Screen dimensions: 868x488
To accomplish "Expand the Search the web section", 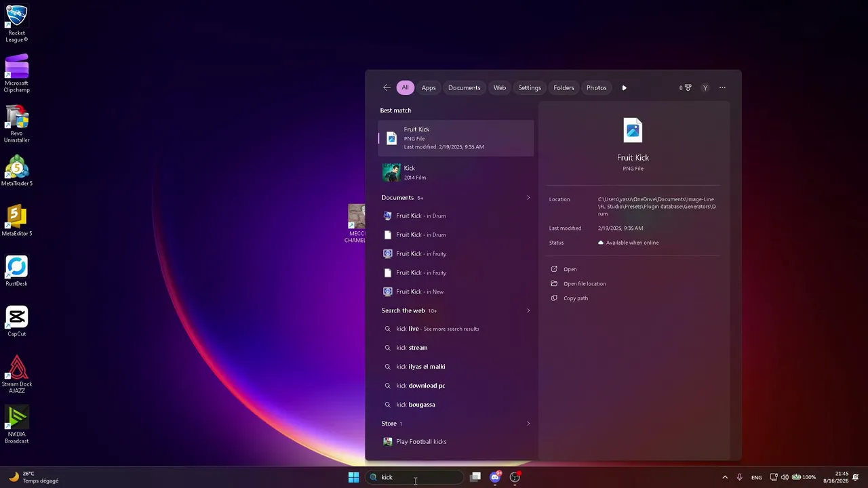I will 528,310.
